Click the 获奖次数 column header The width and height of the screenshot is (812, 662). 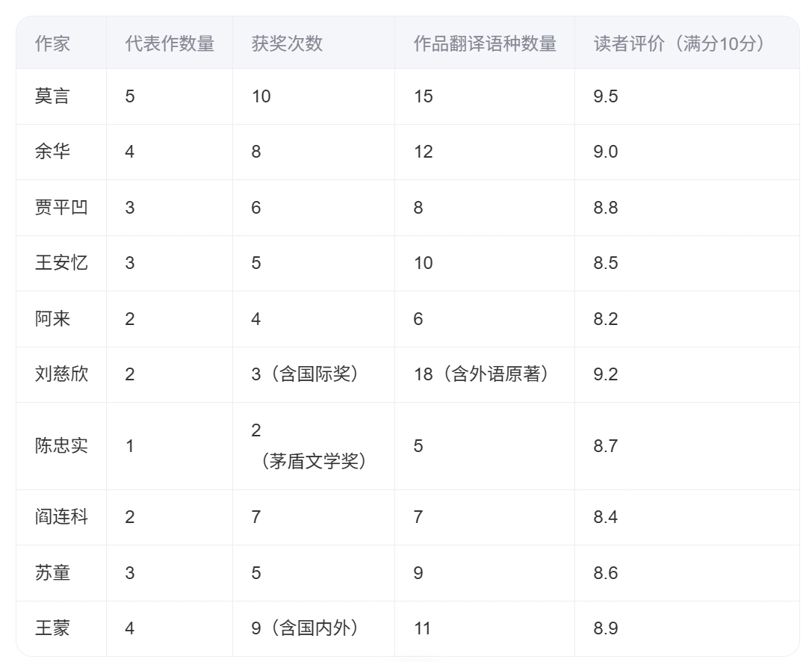288,43
